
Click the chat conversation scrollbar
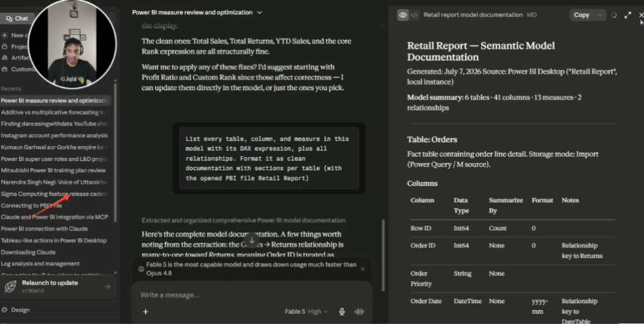point(384,255)
